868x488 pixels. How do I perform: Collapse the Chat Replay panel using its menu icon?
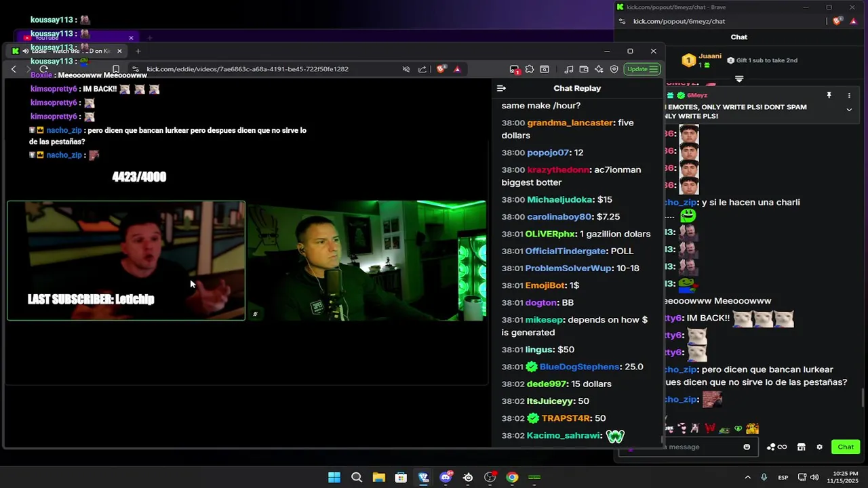[501, 88]
